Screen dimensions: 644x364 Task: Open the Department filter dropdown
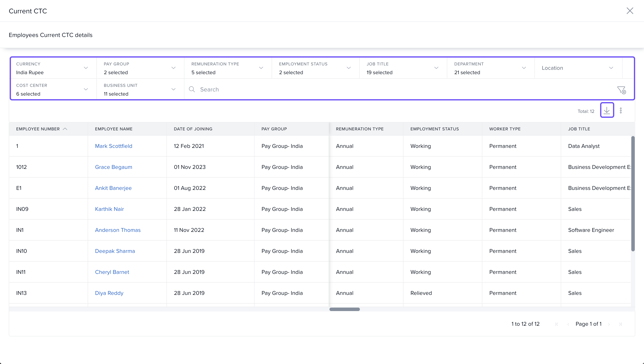point(524,68)
